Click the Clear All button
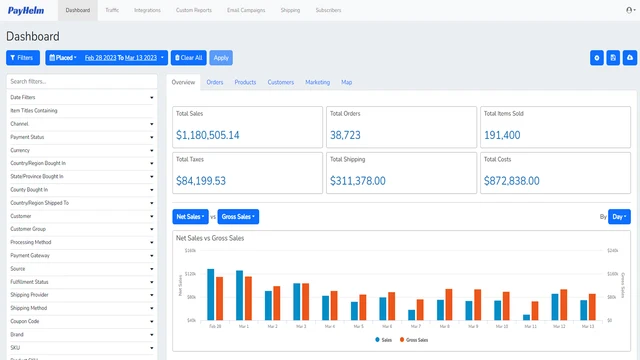Screen dimensions: 640x360 pyautogui.click(x=189, y=58)
